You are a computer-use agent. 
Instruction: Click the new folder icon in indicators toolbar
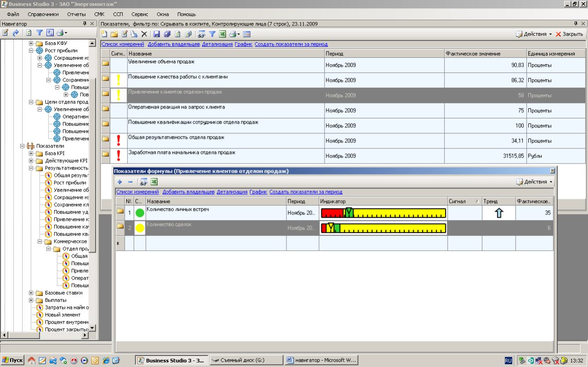pos(114,34)
